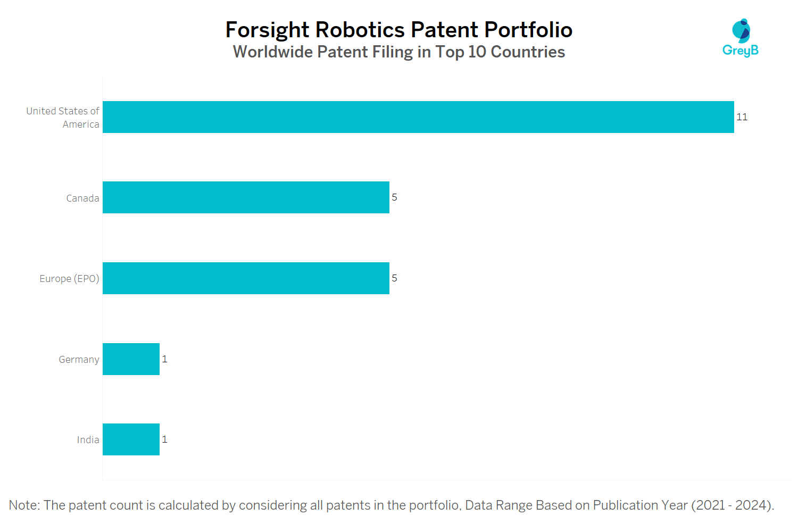Click the Canada axis label
Screen dimensions: 798x532
(x=82, y=198)
